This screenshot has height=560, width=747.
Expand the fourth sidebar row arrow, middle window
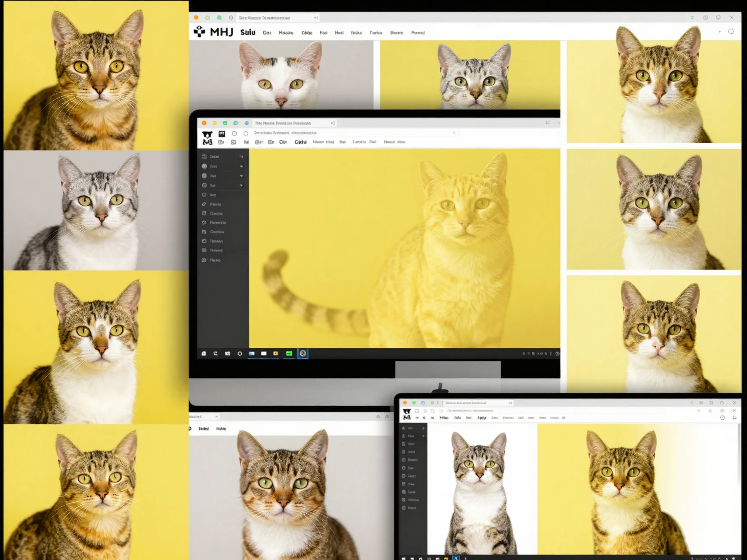pyautogui.click(x=241, y=185)
